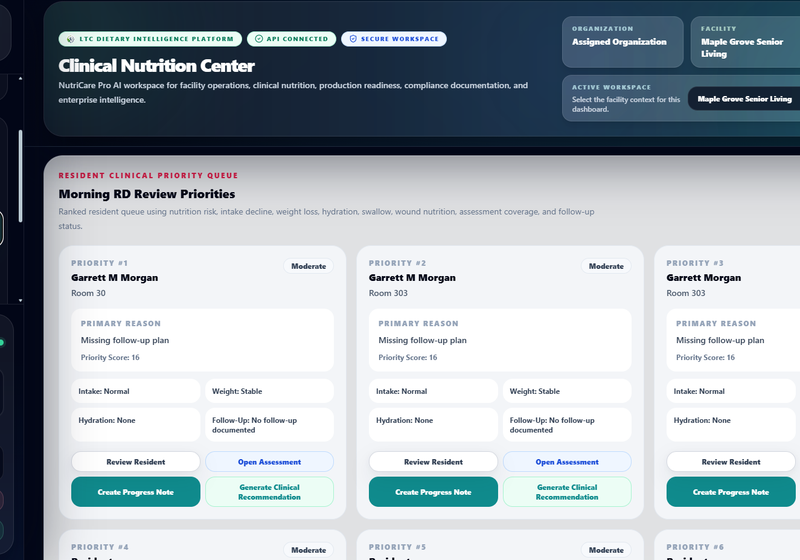Click the Primary Reason label in Priority #1

[120, 323]
